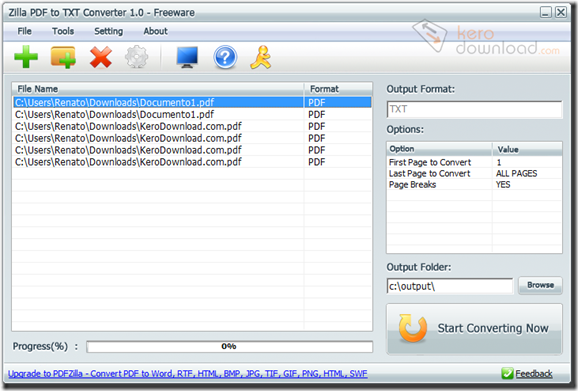Close the Zilla converter window

pyautogui.click(x=561, y=12)
